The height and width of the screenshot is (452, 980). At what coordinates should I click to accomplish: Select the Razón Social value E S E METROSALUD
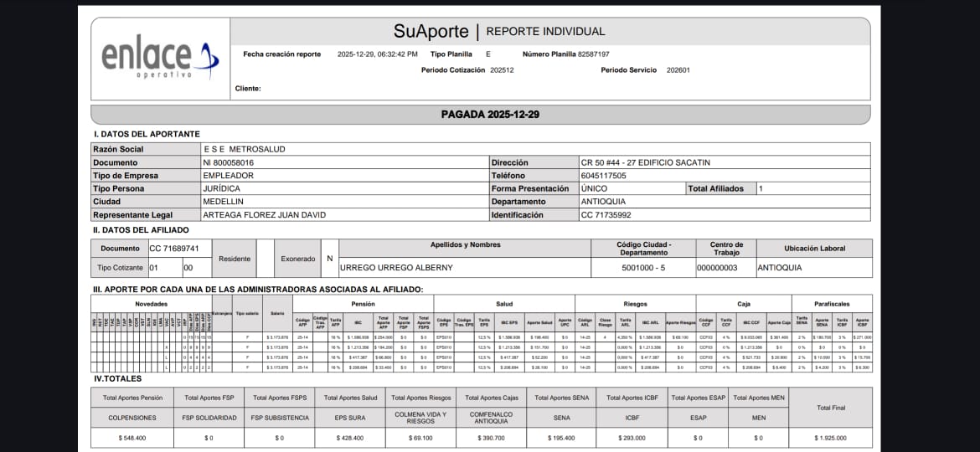pyautogui.click(x=244, y=149)
